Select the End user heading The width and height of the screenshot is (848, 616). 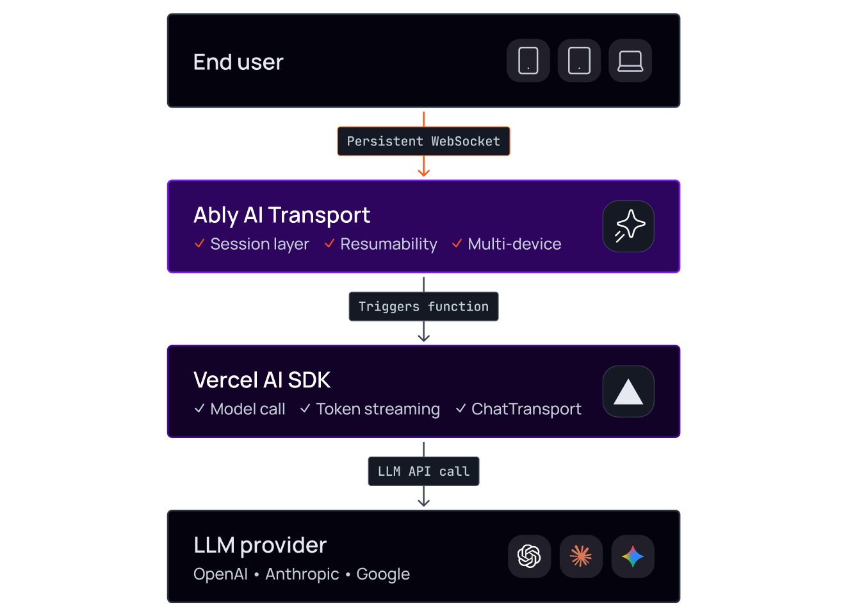click(x=238, y=62)
